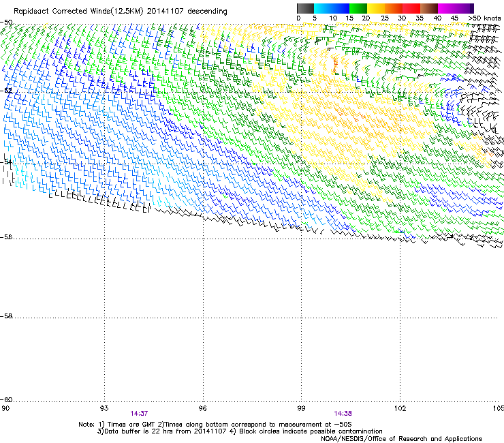Click the yellow 20-25 knots color segment
Screen dimensions: 504x443
point(376,8)
